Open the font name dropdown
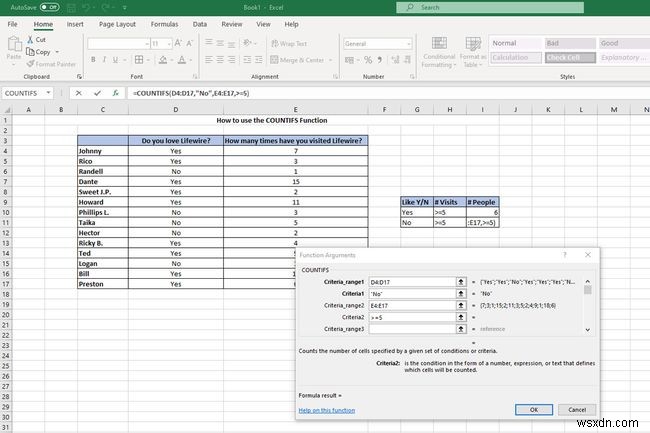Viewport: 650px width, 433px height. (x=147, y=44)
